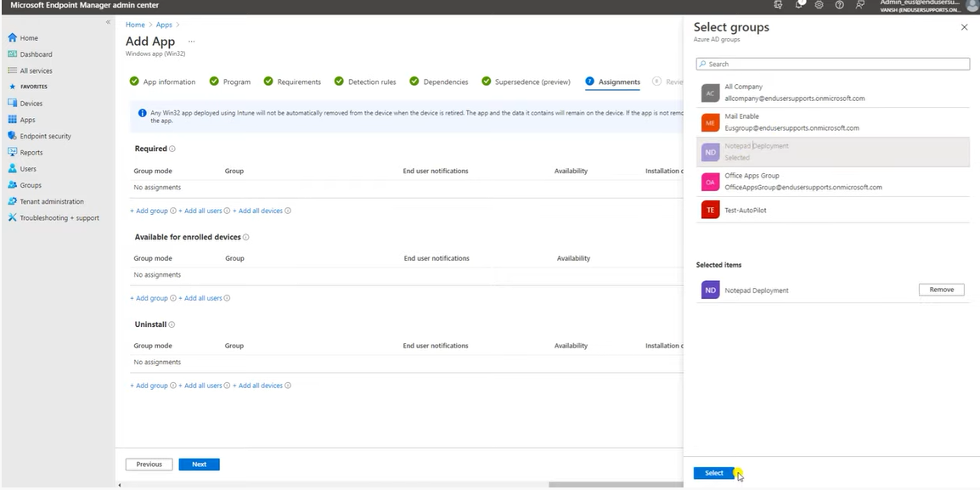Open the directory and subscription filter icon
This screenshot has width=980, height=490.
click(778, 4)
